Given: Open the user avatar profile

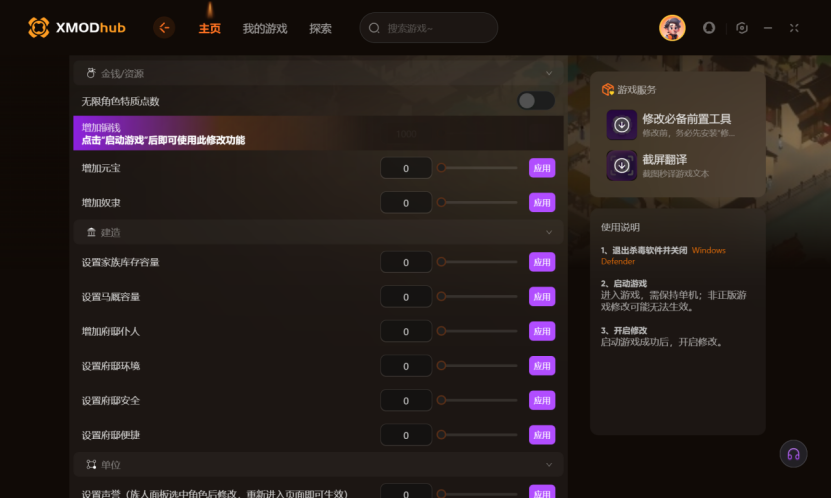Looking at the screenshot, I should [x=672, y=28].
